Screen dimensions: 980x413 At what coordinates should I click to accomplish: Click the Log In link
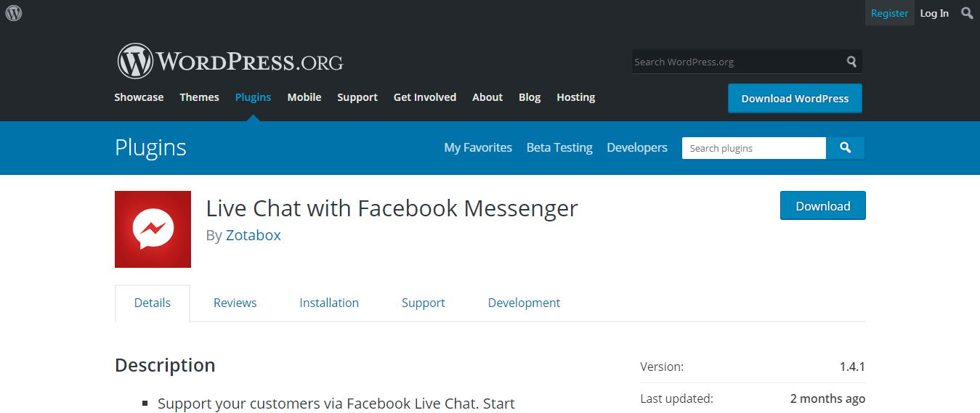[934, 13]
